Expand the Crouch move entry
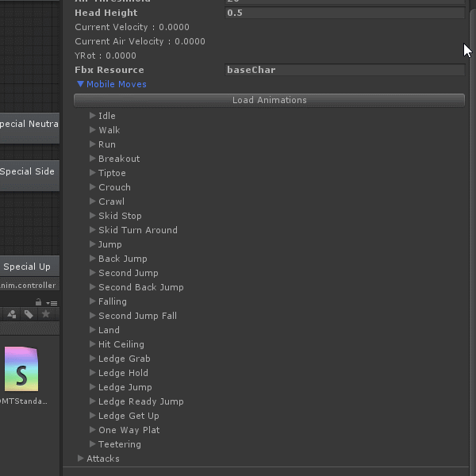The image size is (476, 476). [93, 187]
